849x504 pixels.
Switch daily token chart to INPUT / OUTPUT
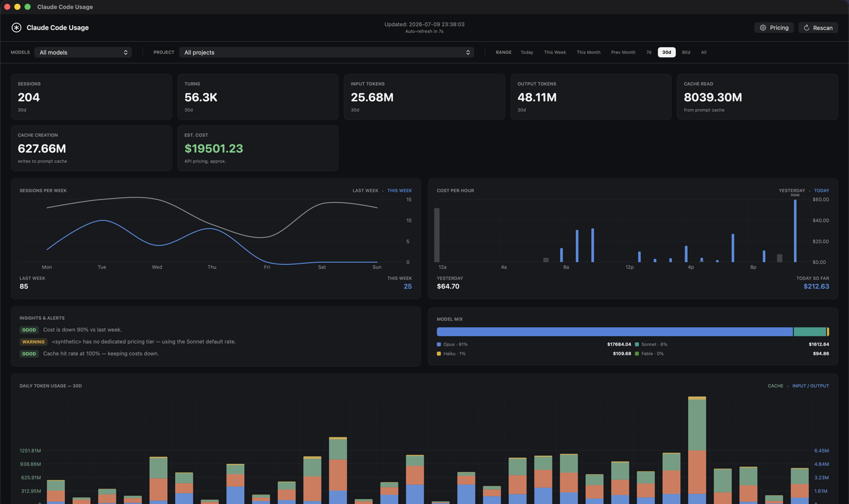click(810, 386)
